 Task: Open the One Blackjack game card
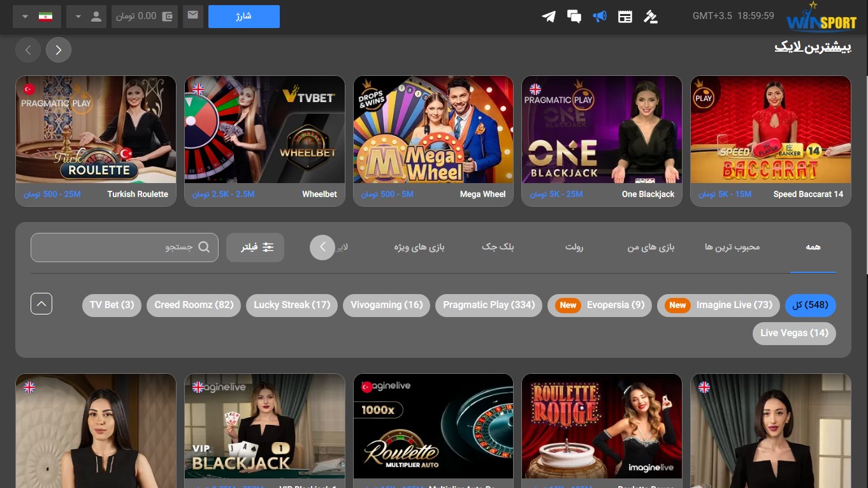tap(602, 141)
